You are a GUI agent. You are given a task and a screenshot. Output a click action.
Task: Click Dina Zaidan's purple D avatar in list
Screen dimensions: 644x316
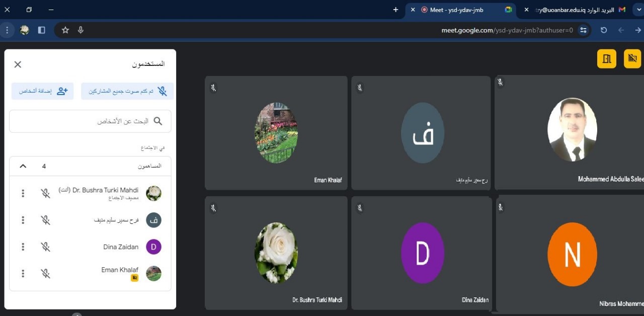pos(153,247)
